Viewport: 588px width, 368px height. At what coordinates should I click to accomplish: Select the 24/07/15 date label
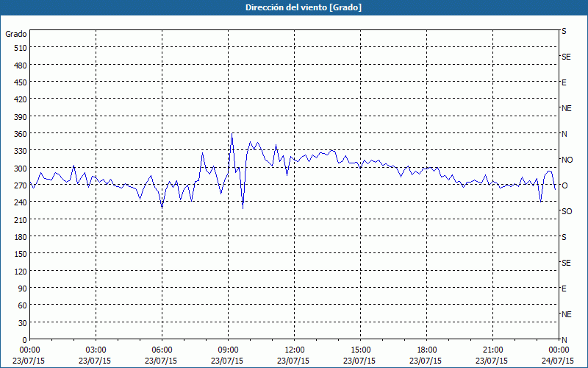pyautogui.click(x=558, y=361)
